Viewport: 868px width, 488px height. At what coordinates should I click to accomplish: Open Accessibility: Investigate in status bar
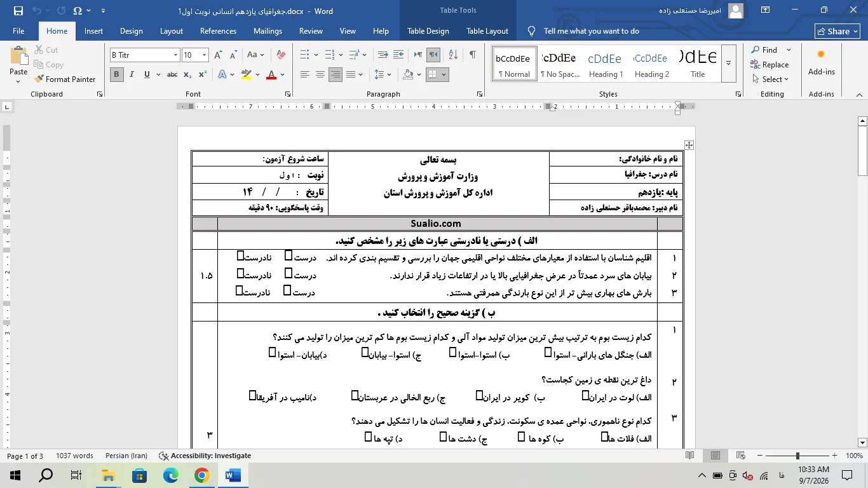205,456
